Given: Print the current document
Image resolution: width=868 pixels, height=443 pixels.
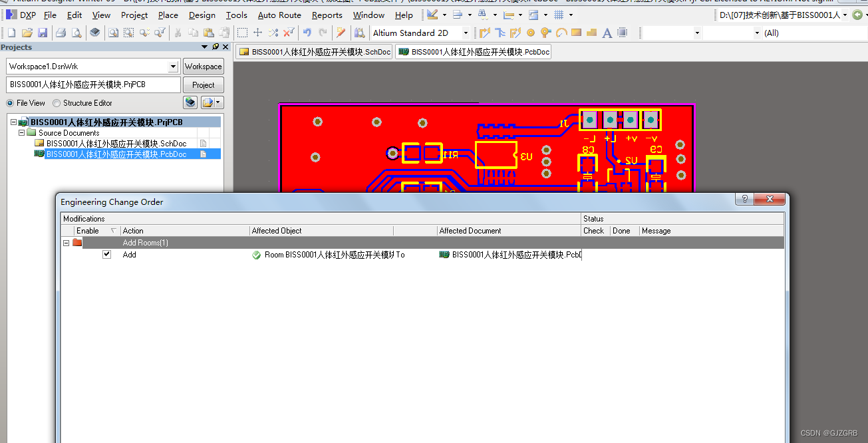Looking at the screenshot, I should tap(61, 33).
